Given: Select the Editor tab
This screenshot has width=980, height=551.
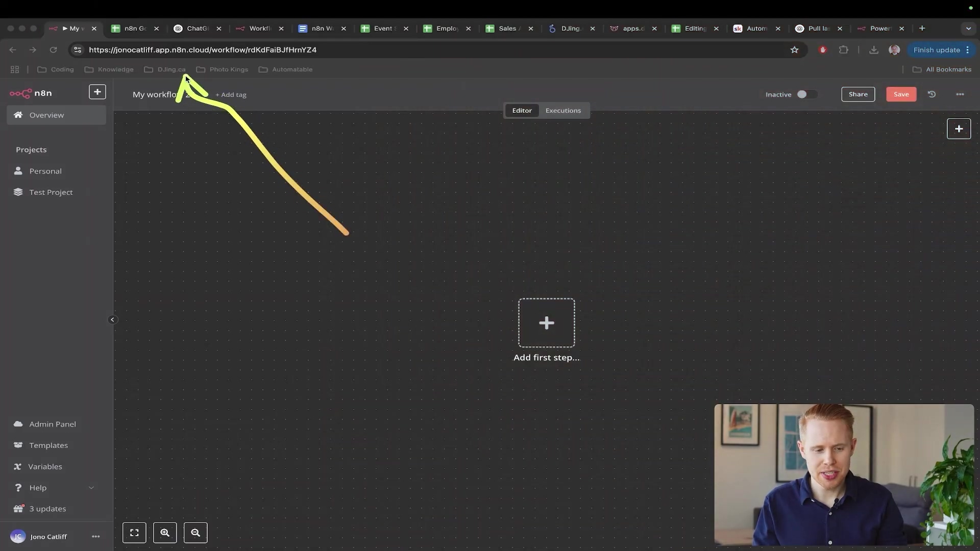Looking at the screenshot, I should pyautogui.click(x=522, y=111).
